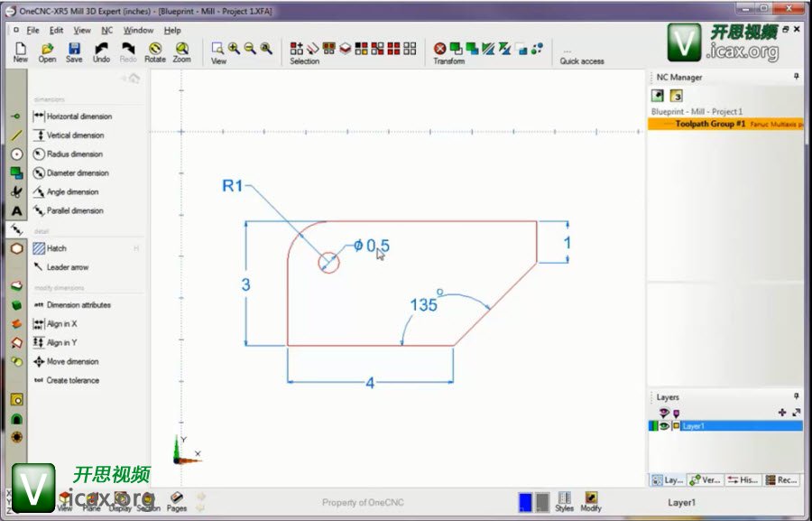
Task: Click the home icon in dimension panel
Action: (x=134, y=79)
